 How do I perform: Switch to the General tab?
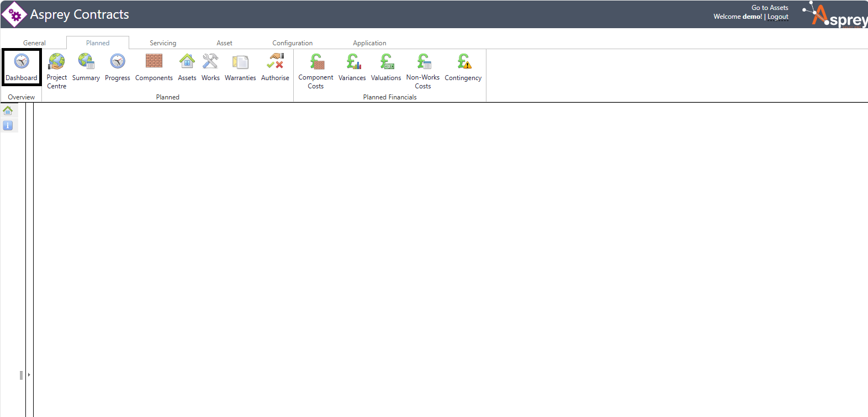[34, 43]
